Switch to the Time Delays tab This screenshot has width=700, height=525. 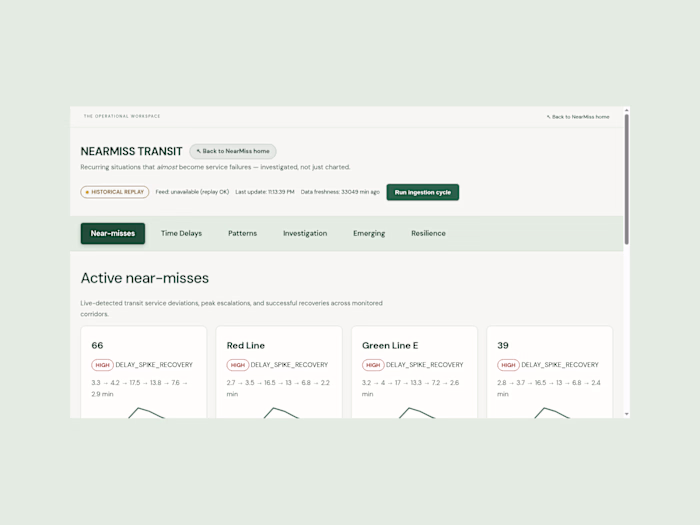tap(181, 233)
